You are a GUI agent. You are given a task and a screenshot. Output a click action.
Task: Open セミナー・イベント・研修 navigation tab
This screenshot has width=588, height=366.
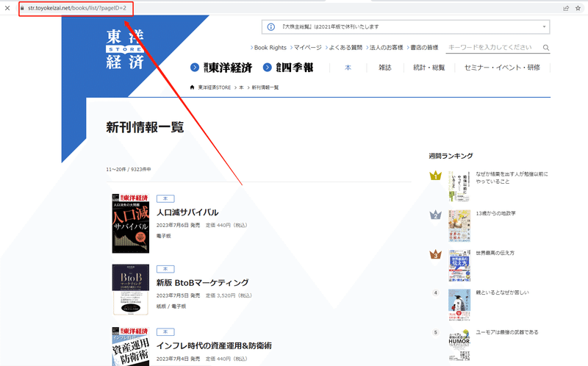pos(502,68)
